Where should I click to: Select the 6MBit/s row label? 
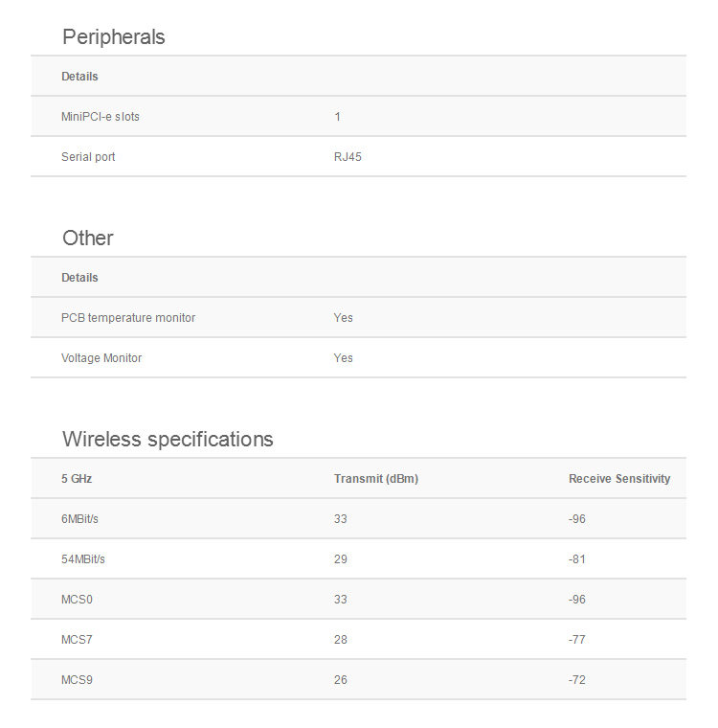[x=79, y=519]
